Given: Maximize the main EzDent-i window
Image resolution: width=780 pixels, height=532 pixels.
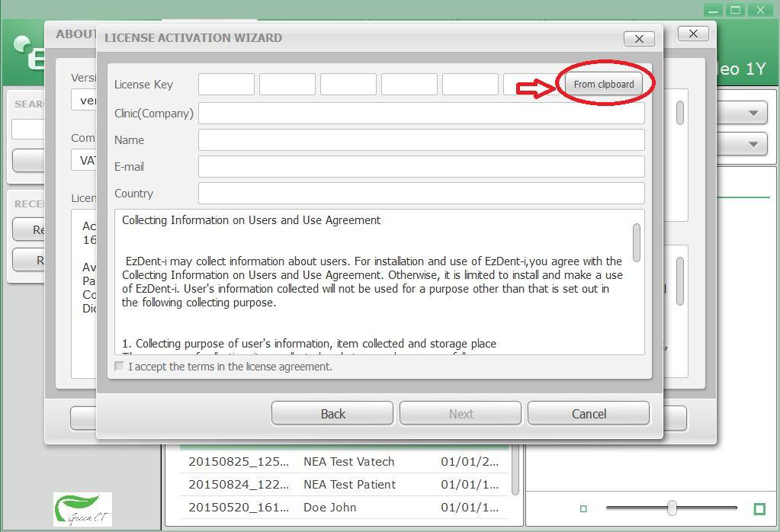Looking at the screenshot, I should [736, 10].
